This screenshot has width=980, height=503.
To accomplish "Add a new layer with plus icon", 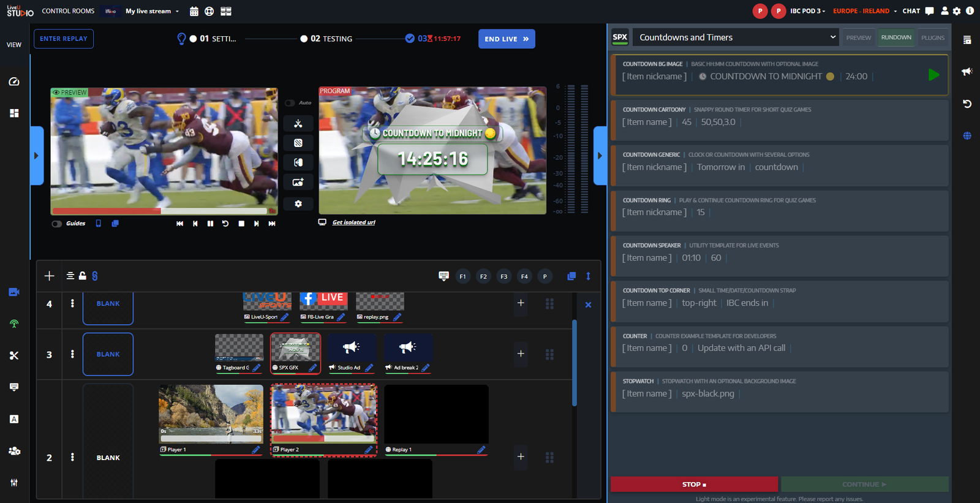I will tap(50, 276).
